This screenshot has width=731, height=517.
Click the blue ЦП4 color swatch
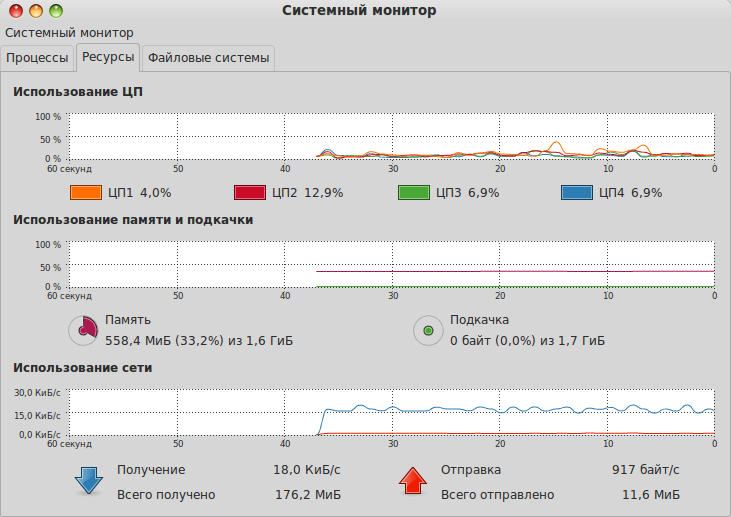point(577,192)
